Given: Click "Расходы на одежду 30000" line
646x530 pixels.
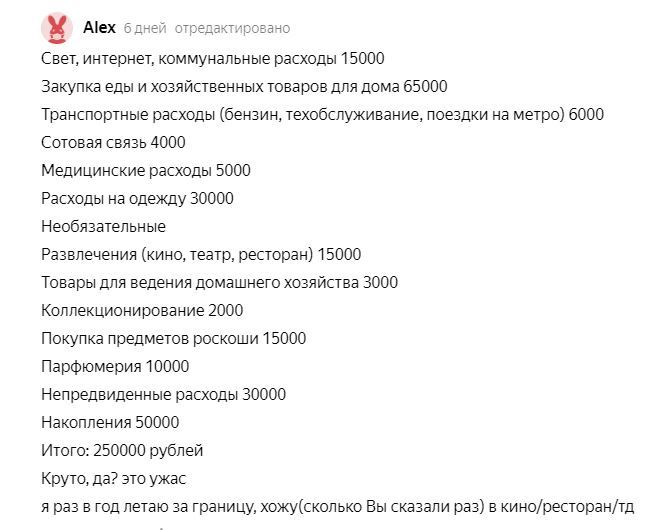Looking at the screenshot, I should (x=137, y=199).
